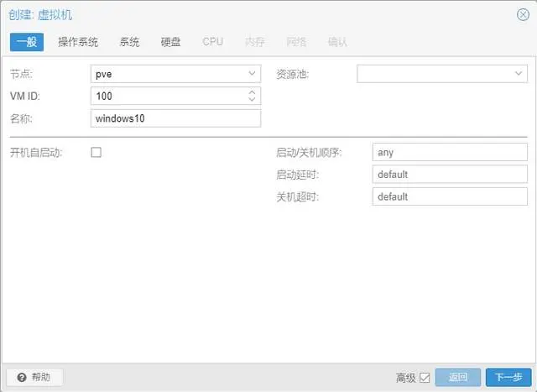
Task: Open the 确认 tab
Action: pyautogui.click(x=337, y=42)
